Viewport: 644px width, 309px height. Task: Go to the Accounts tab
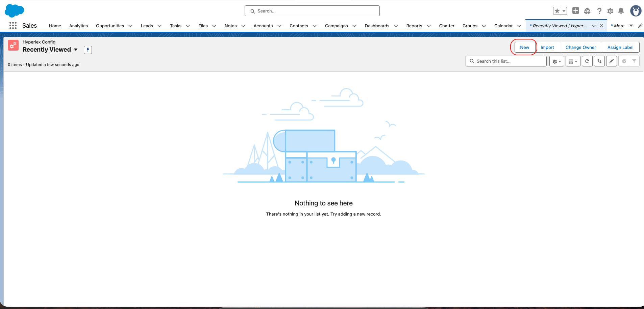click(263, 26)
